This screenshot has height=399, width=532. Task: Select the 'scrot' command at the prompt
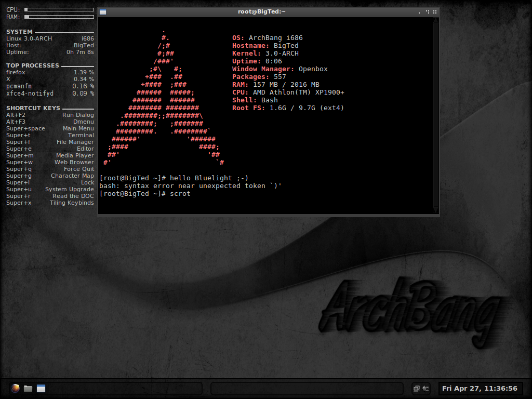coord(180,194)
